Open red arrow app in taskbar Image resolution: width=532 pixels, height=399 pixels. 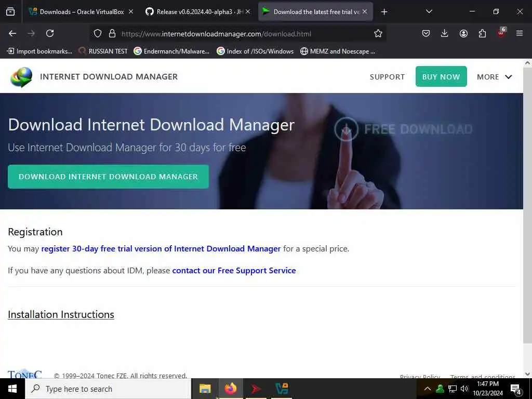[x=256, y=389]
